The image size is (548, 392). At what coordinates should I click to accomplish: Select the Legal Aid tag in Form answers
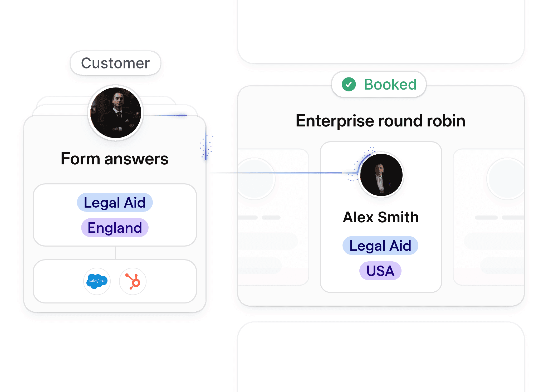click(115, 203)
